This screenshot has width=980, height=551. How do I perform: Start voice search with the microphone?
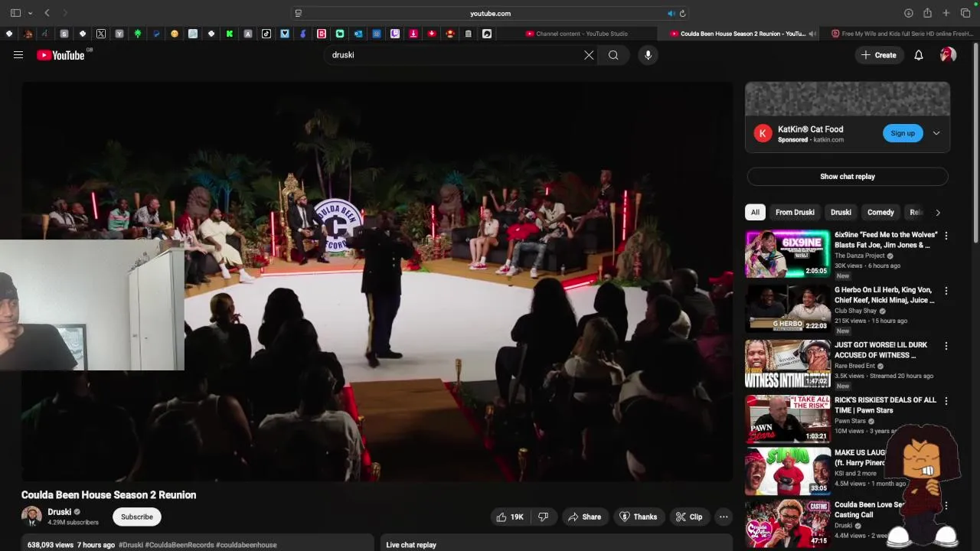(x=648, y=55)
